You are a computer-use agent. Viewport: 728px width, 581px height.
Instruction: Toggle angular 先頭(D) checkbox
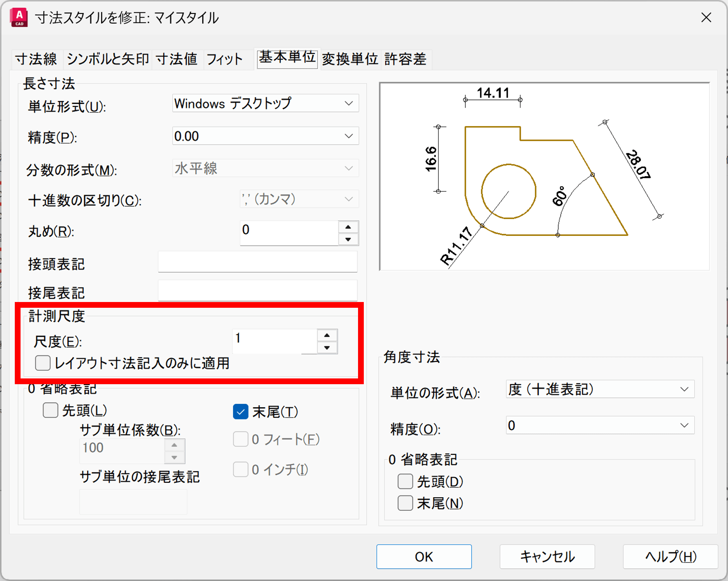coord(405,482)
